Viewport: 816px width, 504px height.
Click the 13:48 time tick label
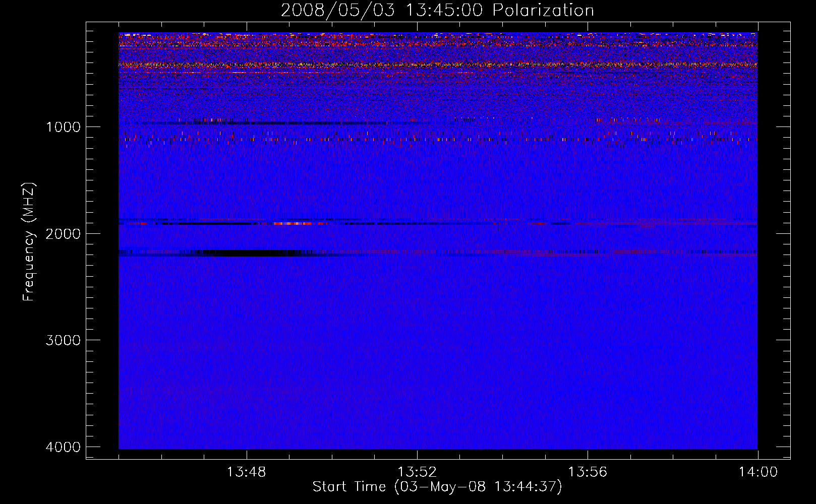pos(246,472)
